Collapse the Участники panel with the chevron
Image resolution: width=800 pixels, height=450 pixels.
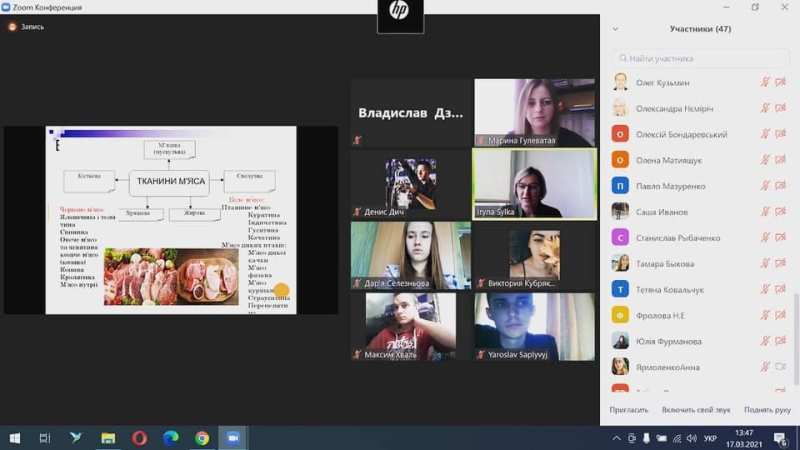615,29
